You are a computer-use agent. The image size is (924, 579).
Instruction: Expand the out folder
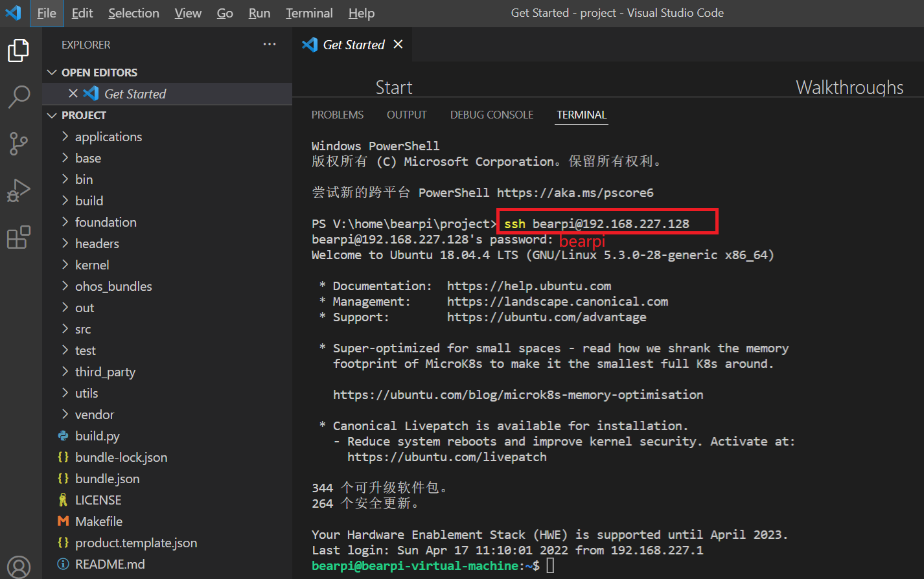click(65, 307)
